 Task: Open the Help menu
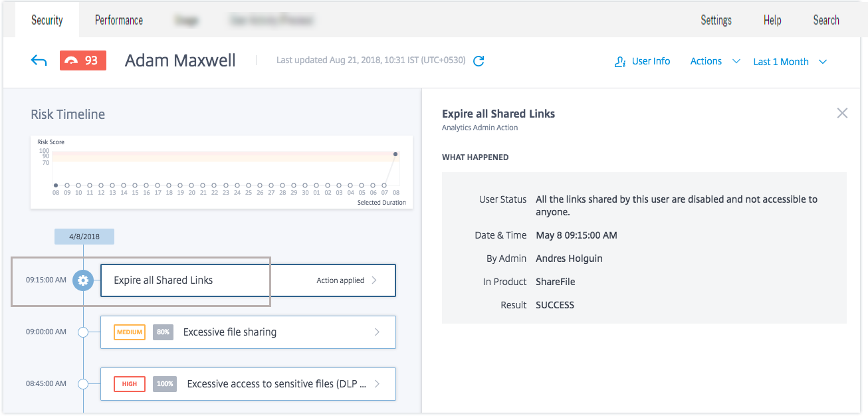pyautogui.click(x=772, y=20)
